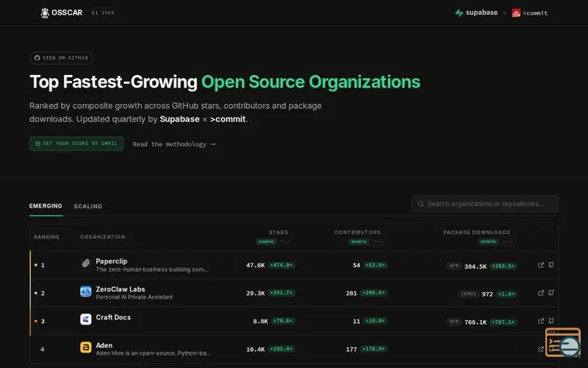Image resolution: width=588 pixels, height=368 pixels.
Task: Click the red >commit logo icon
Action: [516, 13]
